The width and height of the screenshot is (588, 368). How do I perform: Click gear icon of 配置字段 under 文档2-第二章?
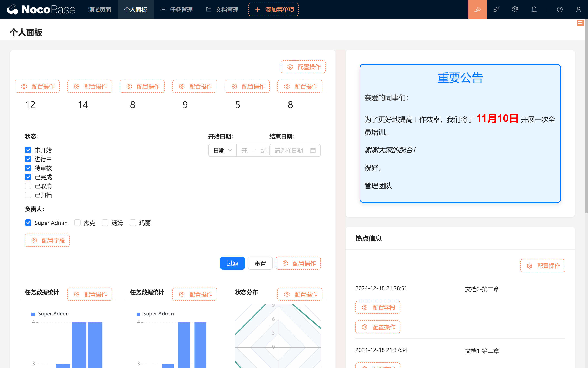(x=365, y=307)
